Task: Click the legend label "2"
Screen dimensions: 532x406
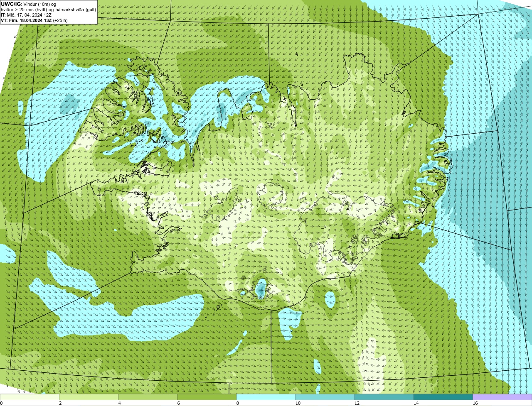Action: (60, 403)
